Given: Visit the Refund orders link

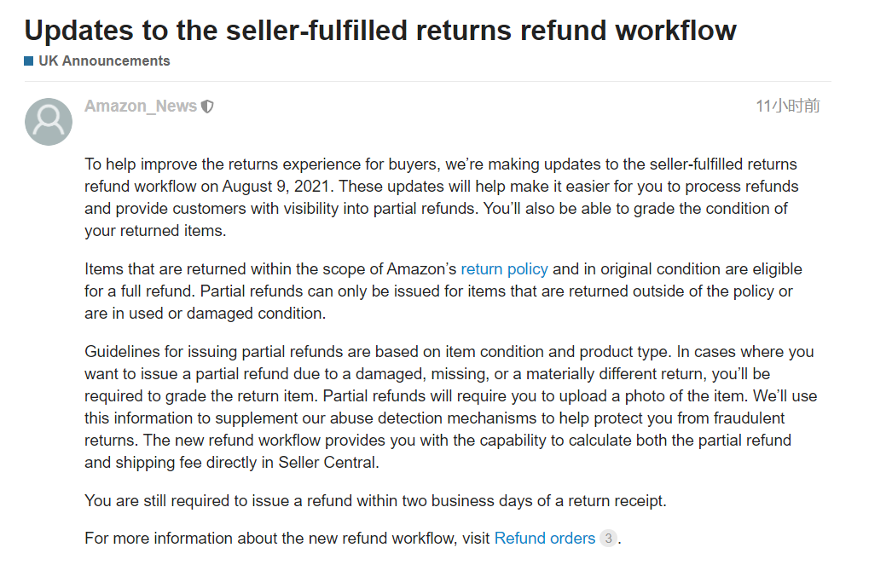Looking at the screenshot, I should pos(544,539).
